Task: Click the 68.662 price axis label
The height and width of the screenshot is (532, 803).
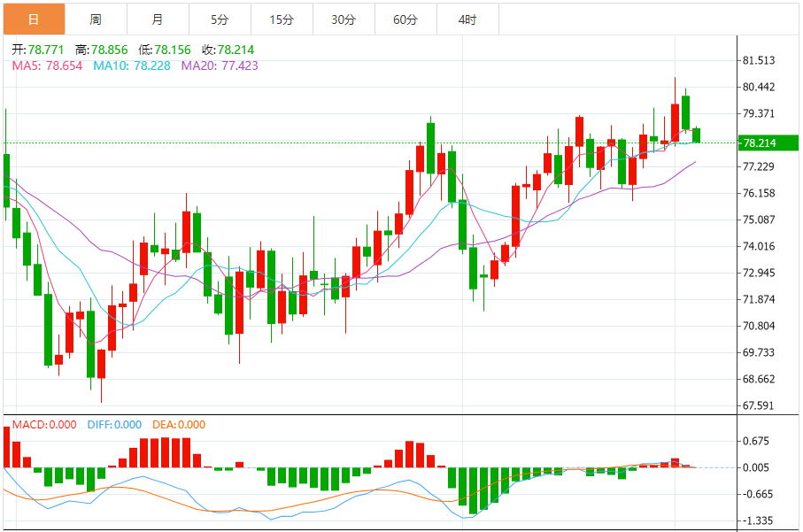Action: tap(759, 380)
